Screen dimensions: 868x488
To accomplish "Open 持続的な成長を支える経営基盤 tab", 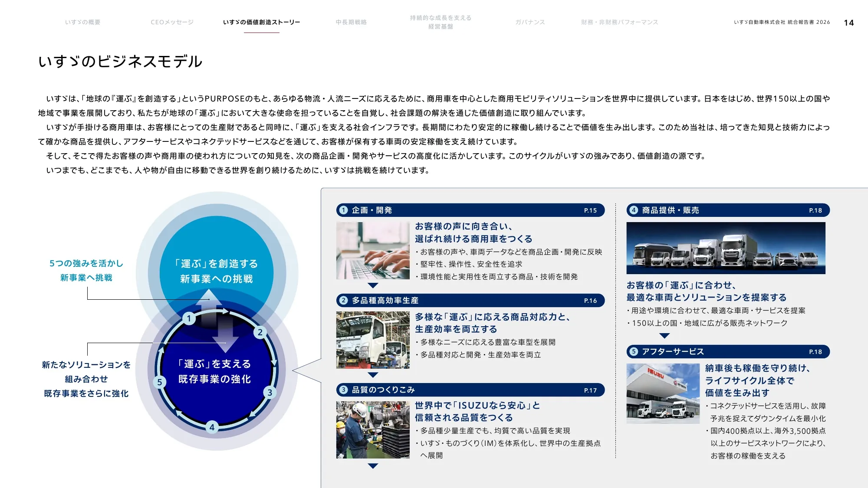I will [x=441, y=22].
